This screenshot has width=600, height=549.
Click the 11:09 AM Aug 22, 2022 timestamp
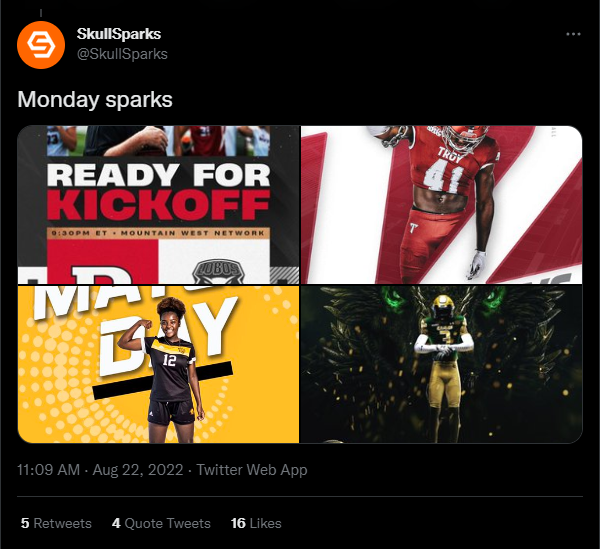pyautogui.click(x=100, y=470)
